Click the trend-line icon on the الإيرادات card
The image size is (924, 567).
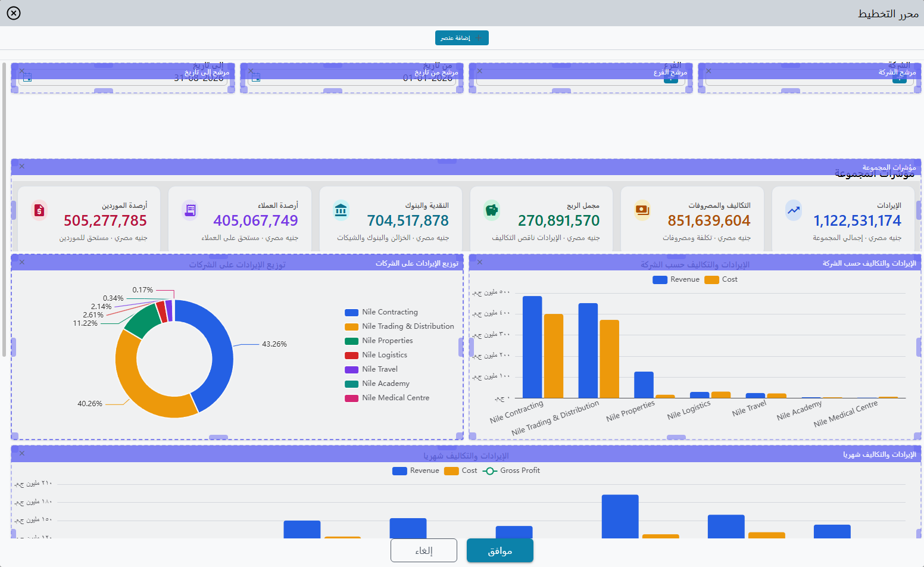pos(794,210)
